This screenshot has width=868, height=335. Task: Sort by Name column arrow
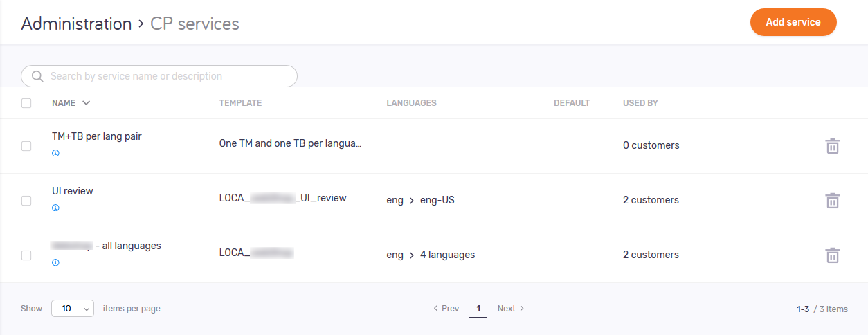tap(86, 103)
